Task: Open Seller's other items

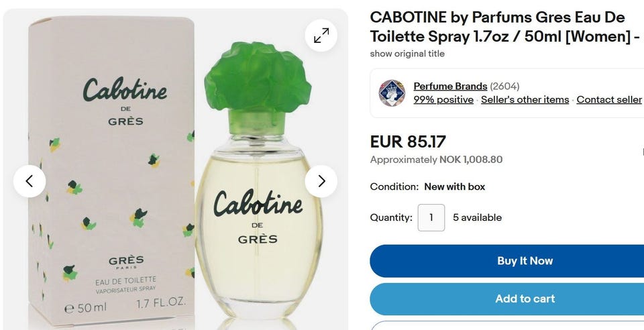Action: (x=525, y=100)
